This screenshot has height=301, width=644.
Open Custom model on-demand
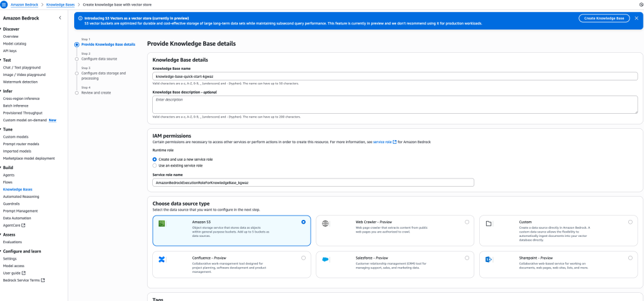click(x=25, y=120)
